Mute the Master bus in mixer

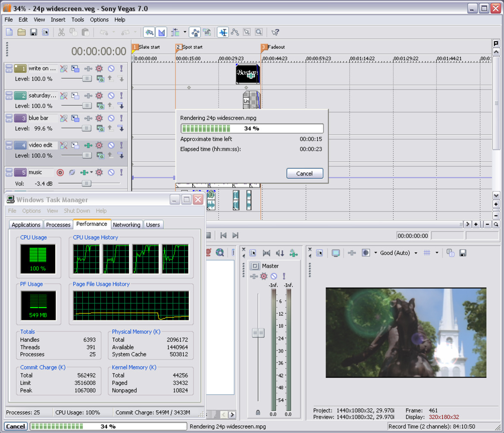pyautogui.click(x=274, y=276)
